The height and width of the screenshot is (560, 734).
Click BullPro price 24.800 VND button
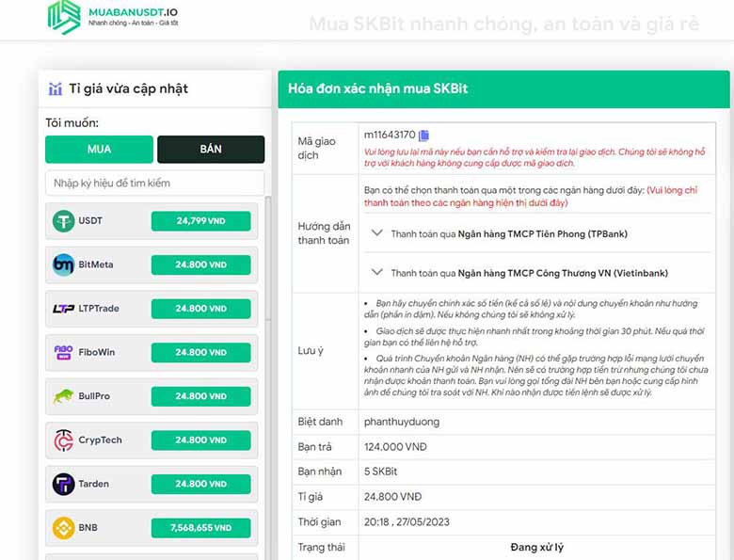[200, 396]
